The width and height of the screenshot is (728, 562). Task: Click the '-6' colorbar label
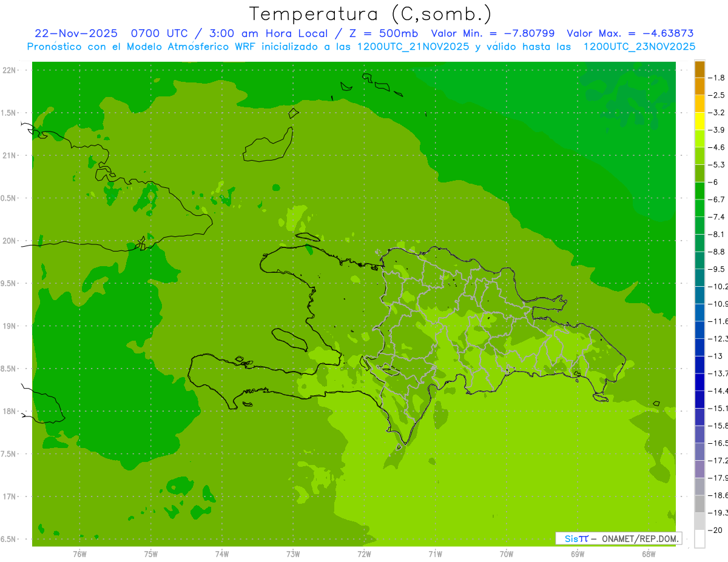[713, 182]
